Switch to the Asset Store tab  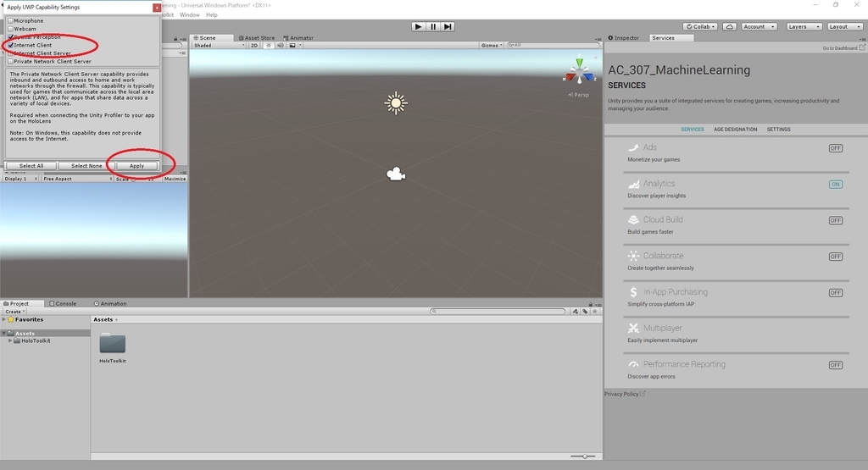pos(256,38)
